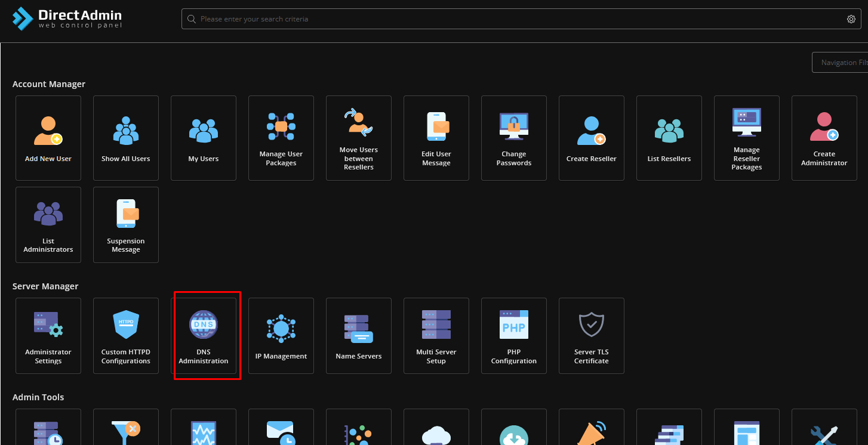Image resolution: width=868 pixels, height=445 pixels.
Task: Select Move Users between Resellers
Action: tap(359, 138)
